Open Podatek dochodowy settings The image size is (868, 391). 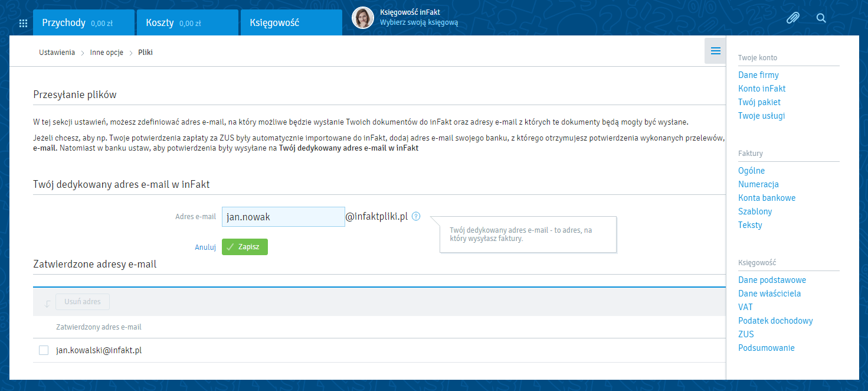(775, 321)
